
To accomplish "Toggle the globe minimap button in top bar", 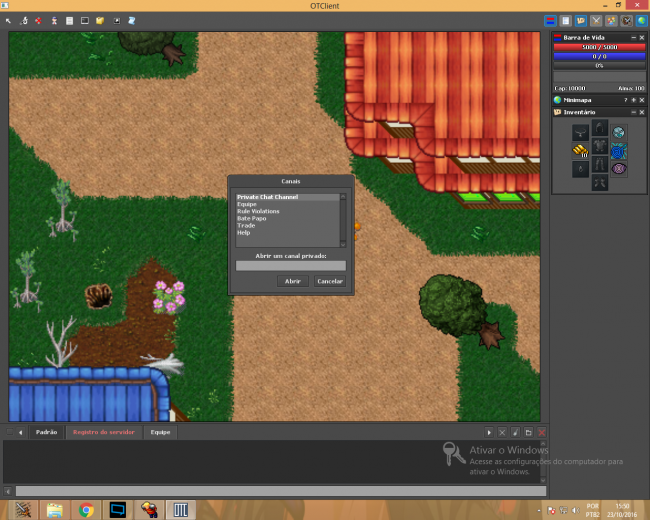I will click(642, 21).
